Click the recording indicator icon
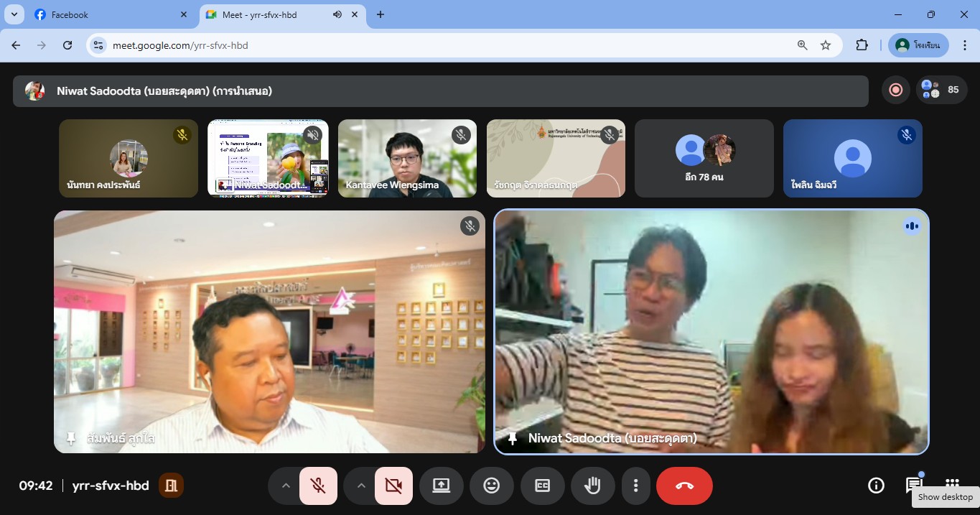Screen dimensions: 980x515 coord(895,90)
